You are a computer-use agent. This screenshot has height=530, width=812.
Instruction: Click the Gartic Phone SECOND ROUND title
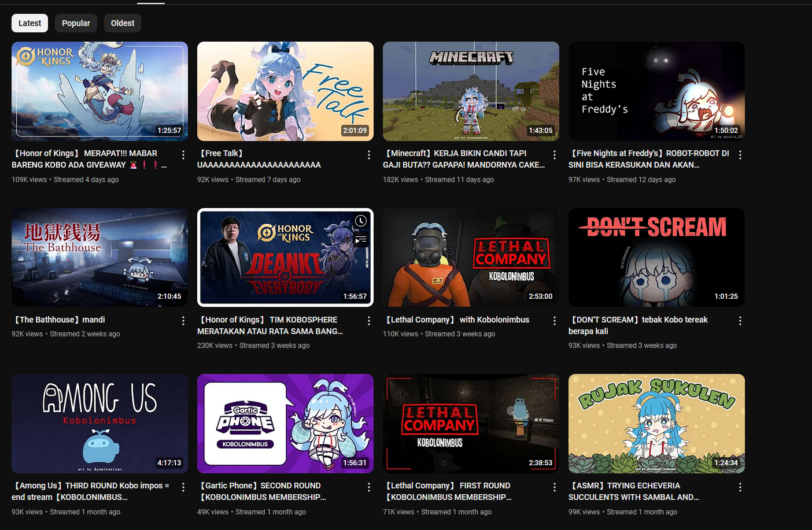point(261,491)
